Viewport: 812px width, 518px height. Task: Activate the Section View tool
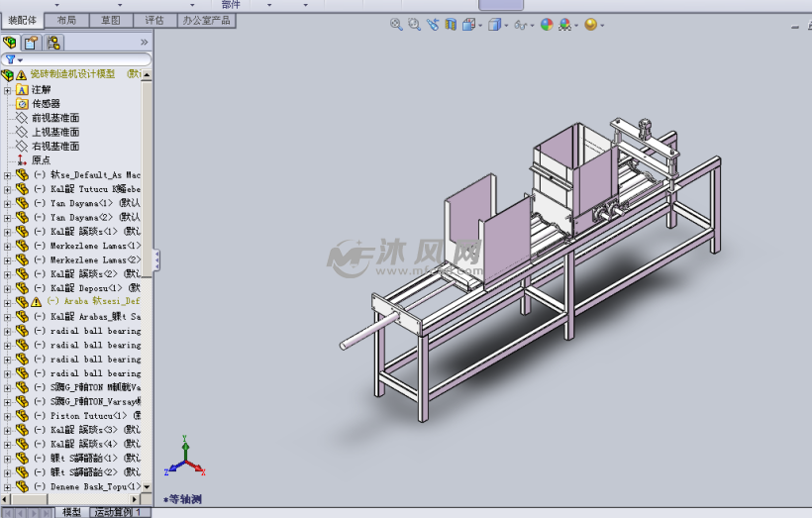coord(451,25)
